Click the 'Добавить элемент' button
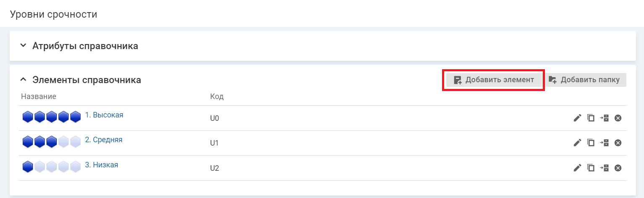644x198 pixels. pos(493,80)
